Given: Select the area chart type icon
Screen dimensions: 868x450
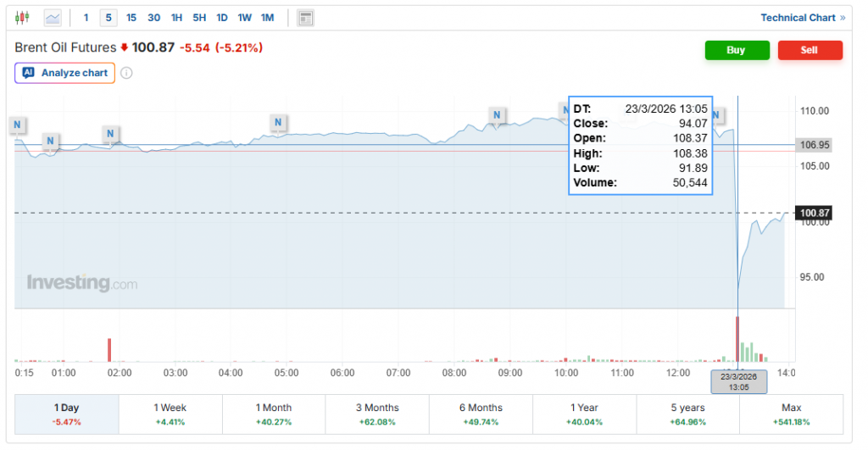Looking at the screenshot, I should coord(53,18).
